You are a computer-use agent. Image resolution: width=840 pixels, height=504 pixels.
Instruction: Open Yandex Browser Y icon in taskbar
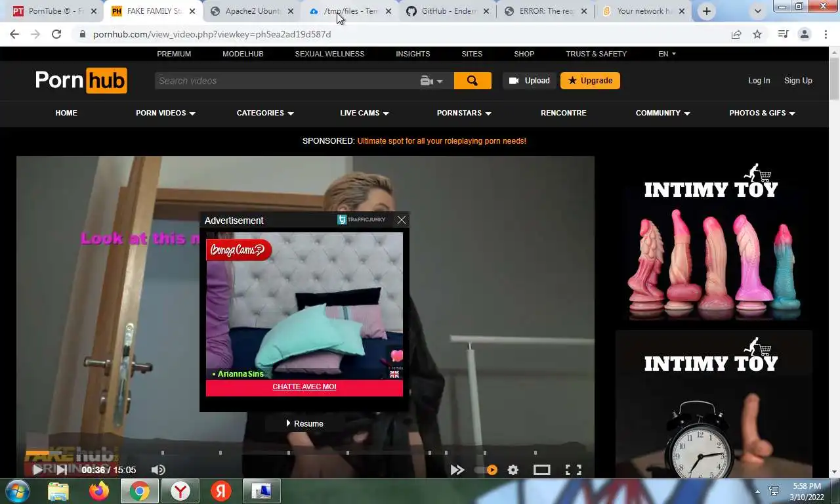coord(180,491)
